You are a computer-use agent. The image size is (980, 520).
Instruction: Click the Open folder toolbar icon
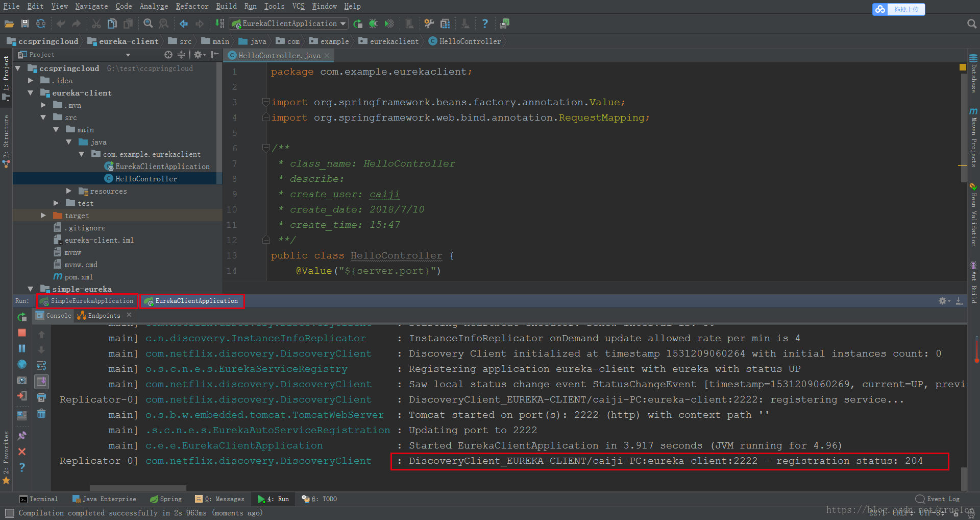click(x=9, y=23)
